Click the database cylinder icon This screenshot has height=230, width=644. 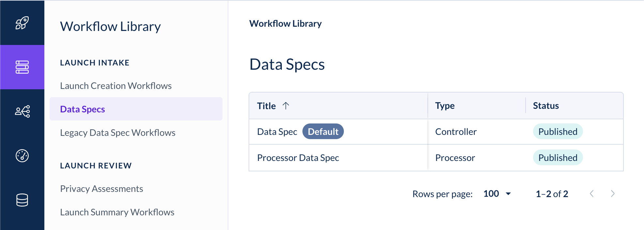coord(22,200)
